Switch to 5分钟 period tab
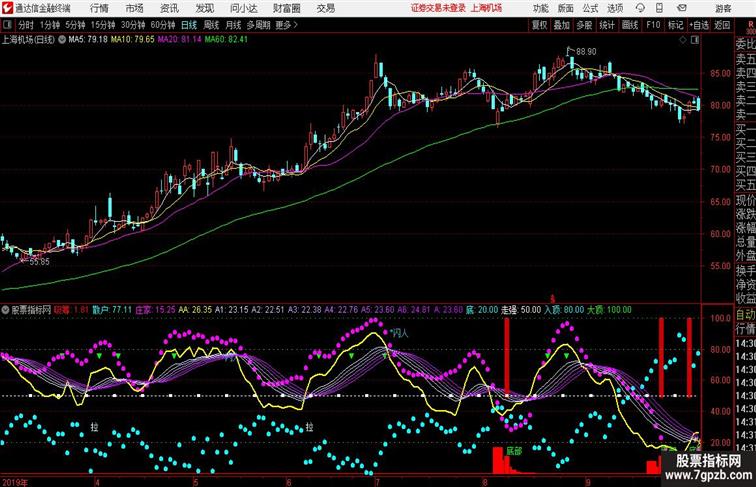The height and width of the screenshot is (487, 756). (75, 25)
